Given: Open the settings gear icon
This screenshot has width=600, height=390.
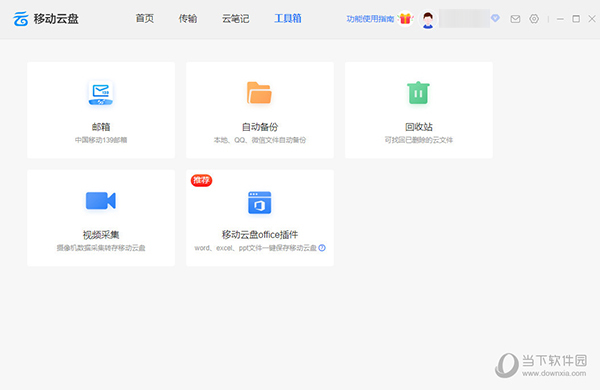Looking at the screenshot, I should [x=534, y=19].
